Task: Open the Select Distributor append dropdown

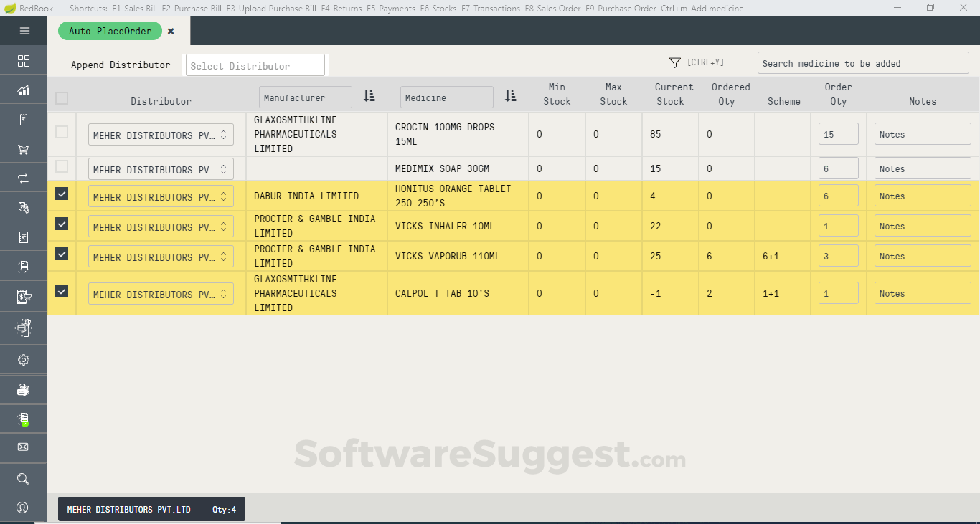Action: (x=255, y=65)
